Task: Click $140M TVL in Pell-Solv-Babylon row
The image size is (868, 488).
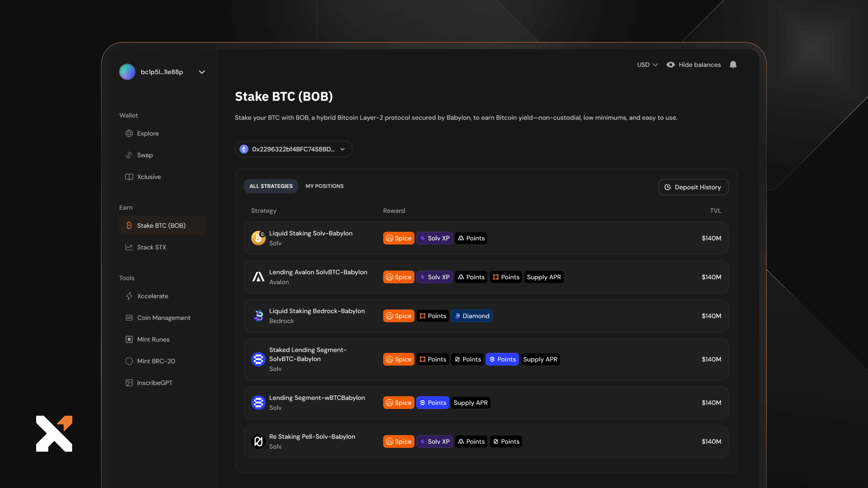Action: [x=711, y=441]
